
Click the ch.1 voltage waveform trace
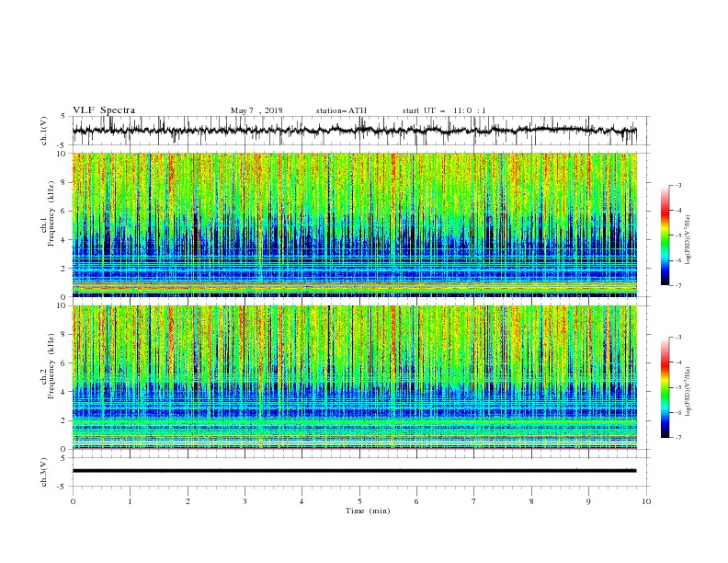click(354, 130)
